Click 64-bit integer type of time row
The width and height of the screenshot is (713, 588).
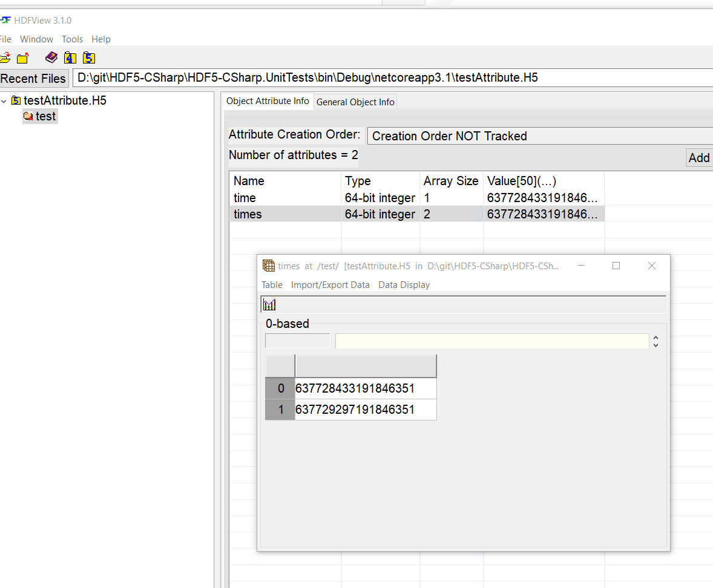pos(380,198)
